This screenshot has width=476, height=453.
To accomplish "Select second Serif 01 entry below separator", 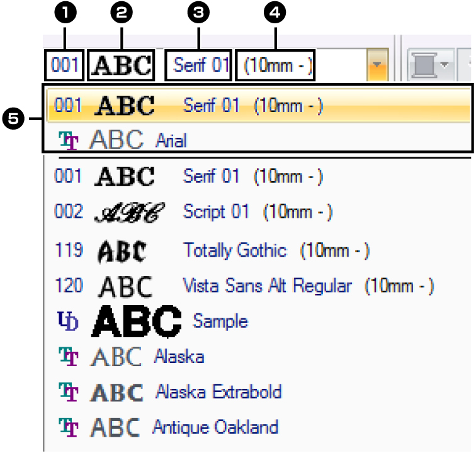I will (x=258, y=176).
